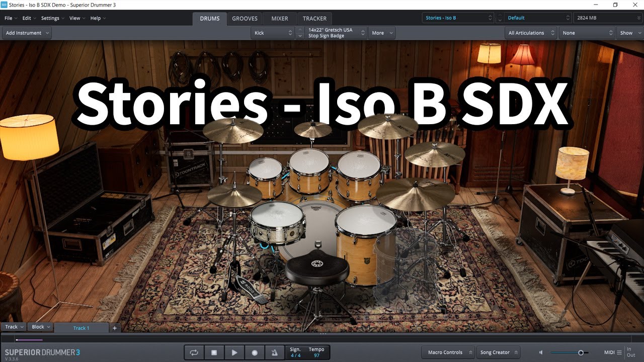Select the far right crash cymbal
Screen dimensions: 644x362
(435, 154)
